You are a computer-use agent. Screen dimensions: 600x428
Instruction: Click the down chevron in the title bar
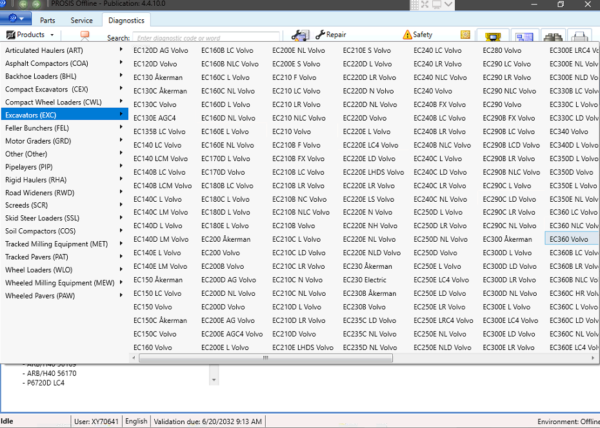448,5
